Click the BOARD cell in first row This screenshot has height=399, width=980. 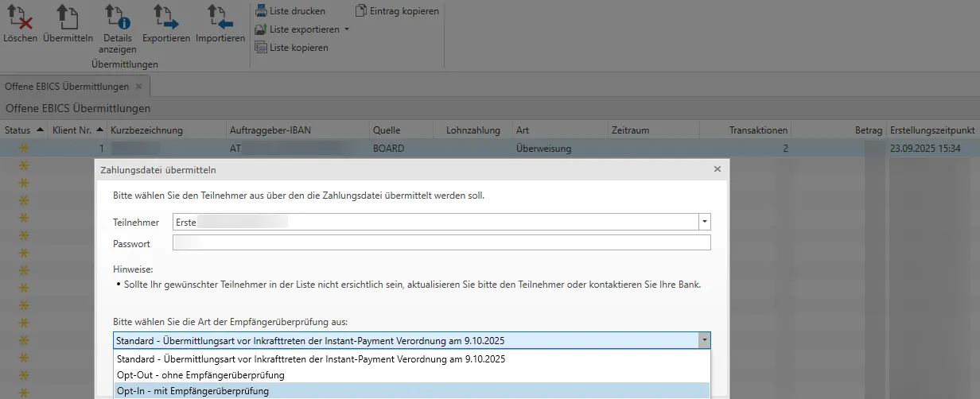pos(401,148)
